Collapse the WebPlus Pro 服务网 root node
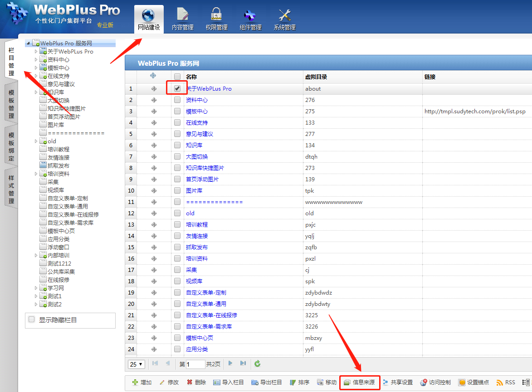This screenshot has height=392, width=532. 29,44
